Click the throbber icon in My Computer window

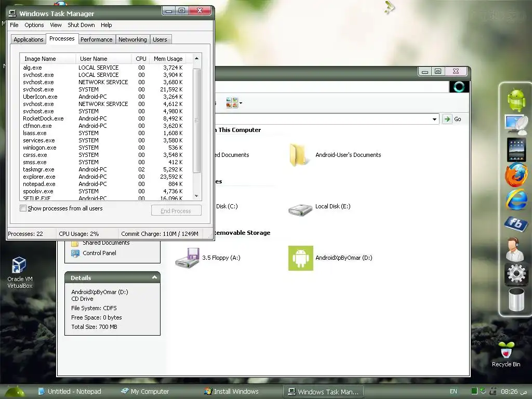click(459, 87)
